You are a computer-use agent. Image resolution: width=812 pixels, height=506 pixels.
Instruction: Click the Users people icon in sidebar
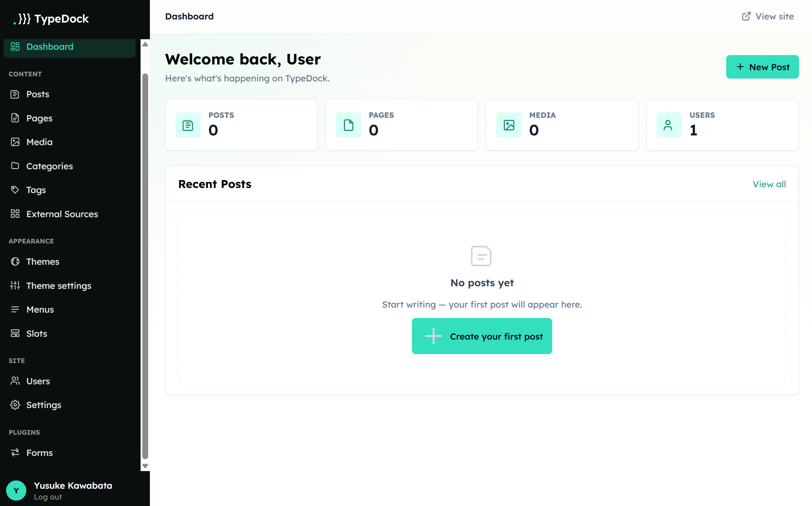pyautogui.click(x=15, y=381)
